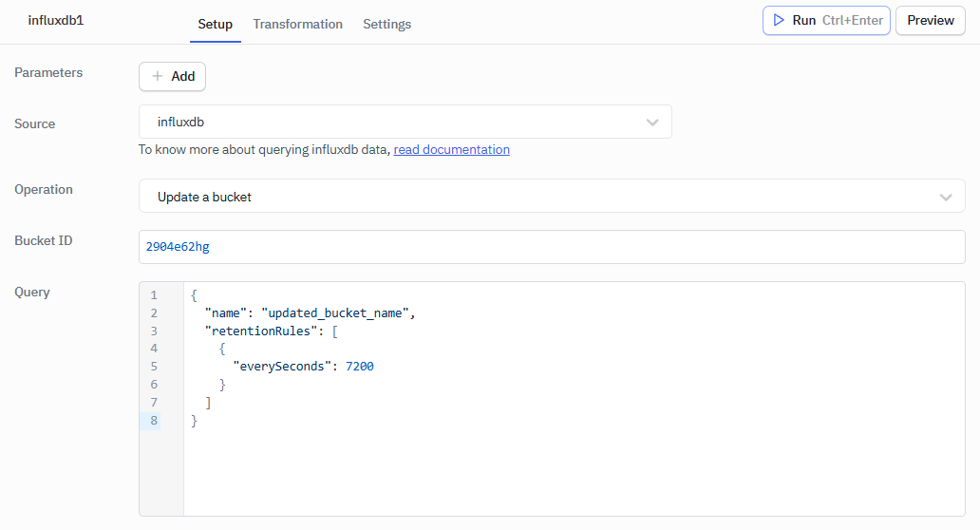This screenshot has height=530, width=980.
Task: Expand the Operation dropdown chevron
Action: (946, 197)
